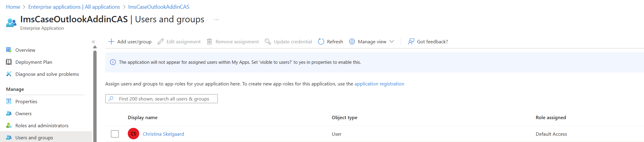Click the Role assigned column header
Image resolution: width=644 pixels, height=142 pixels.
coord(551,117)
